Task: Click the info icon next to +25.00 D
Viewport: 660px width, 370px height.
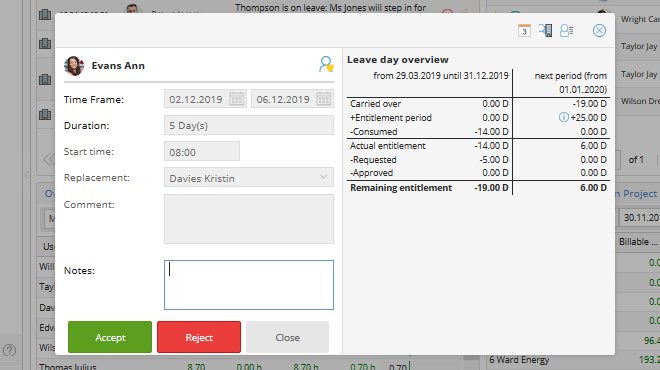Action: click(x=563, y=117)
